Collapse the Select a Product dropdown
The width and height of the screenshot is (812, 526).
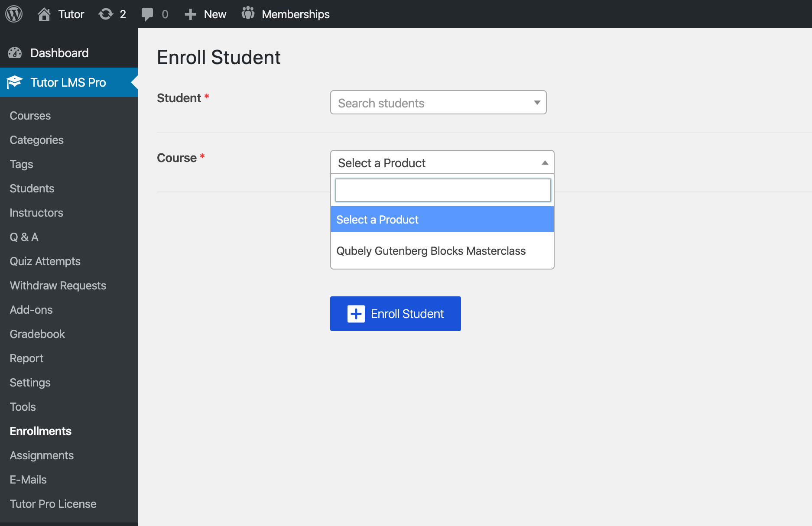(x=442, y=162)
